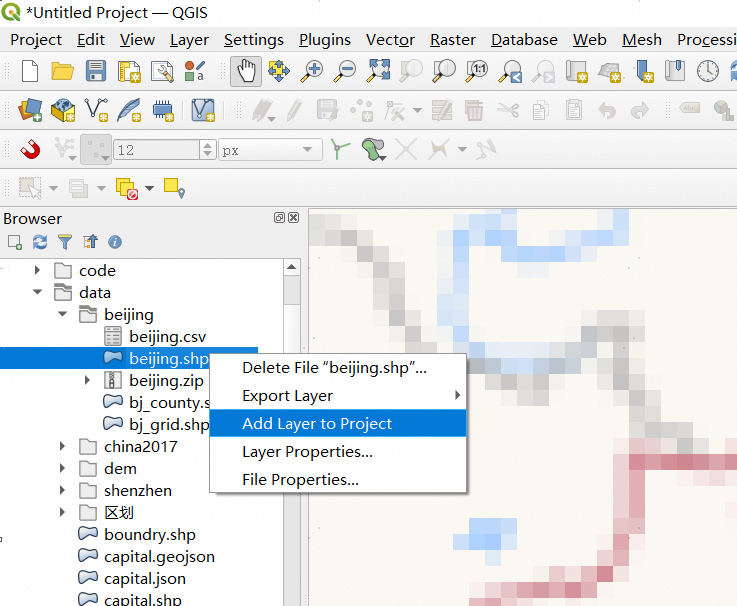Expand the beijing.zip archive node
The width and height of the screenshot is (737, 606).
[88, 381]
